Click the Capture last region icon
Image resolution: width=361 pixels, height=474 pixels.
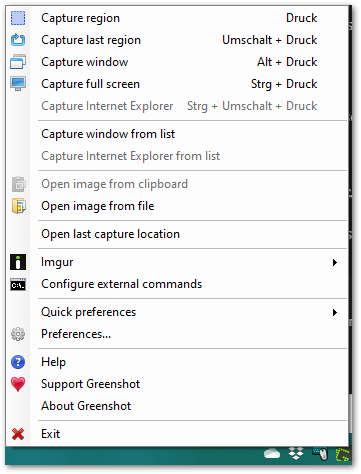[18, 40]
